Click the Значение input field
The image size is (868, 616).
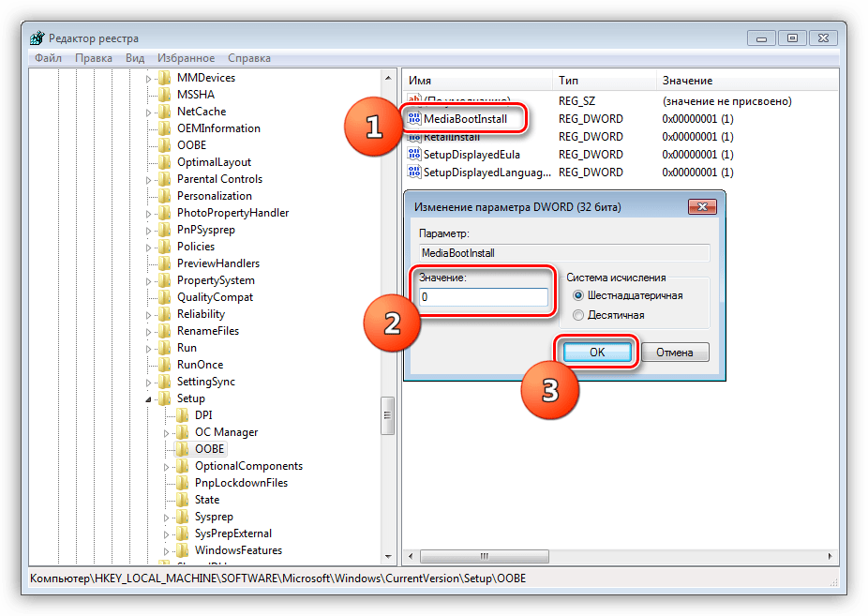point(484,296)
